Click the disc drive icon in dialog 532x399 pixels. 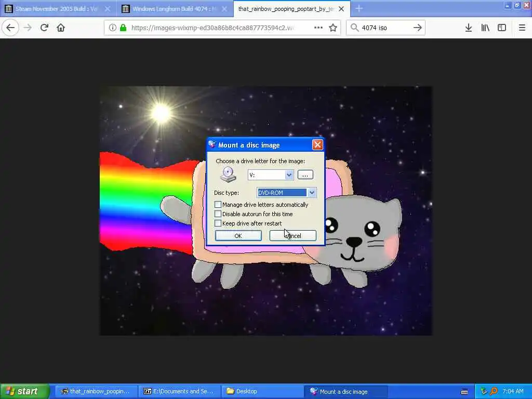click(228, 175)
